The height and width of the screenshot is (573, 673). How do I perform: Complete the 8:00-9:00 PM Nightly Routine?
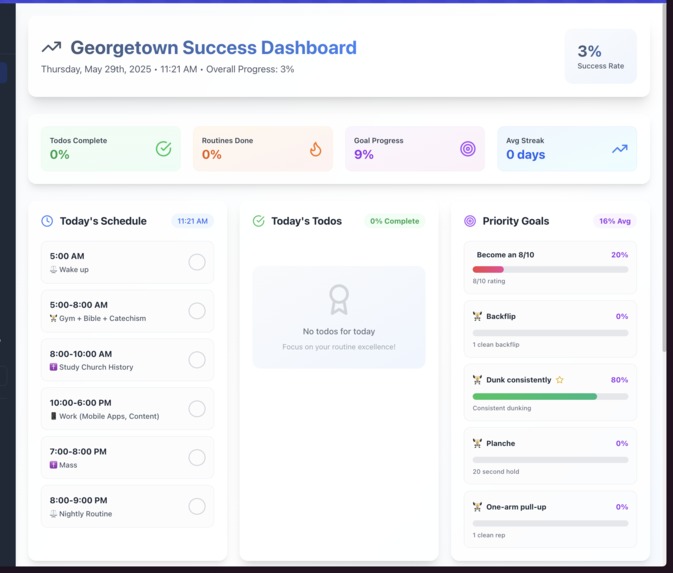[x=197, y=506]
